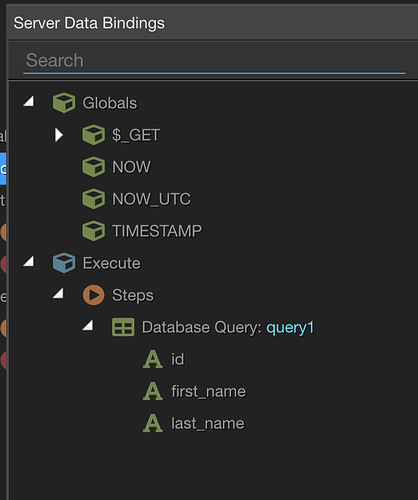The height and width of the screenshot is (500, 418).
Task: Expand the $_GET node arrow
Action: (59, 135)
